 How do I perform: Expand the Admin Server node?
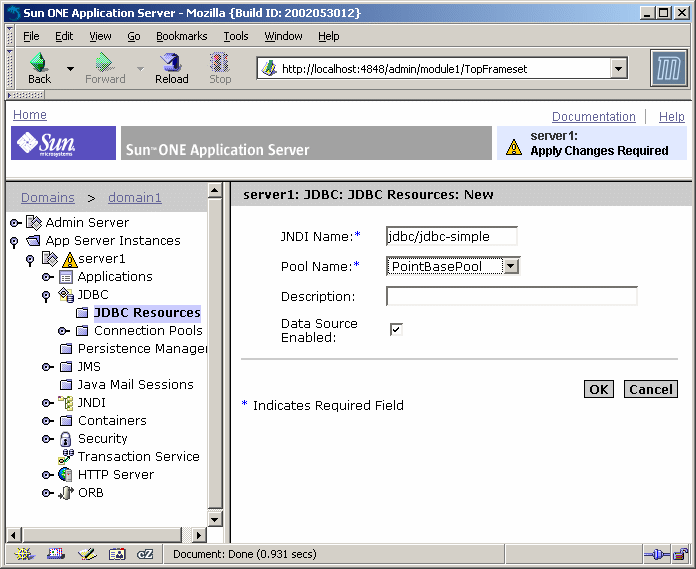click(x=16, y=223)
